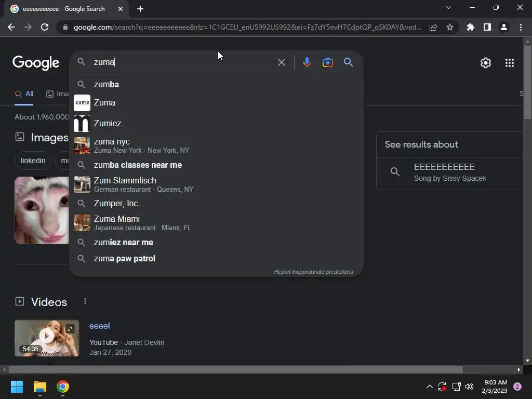Image resolution: width=532 pixels, height=399 pixels.
Task: Open the eeee! video link
Action: tap(99, 326)
